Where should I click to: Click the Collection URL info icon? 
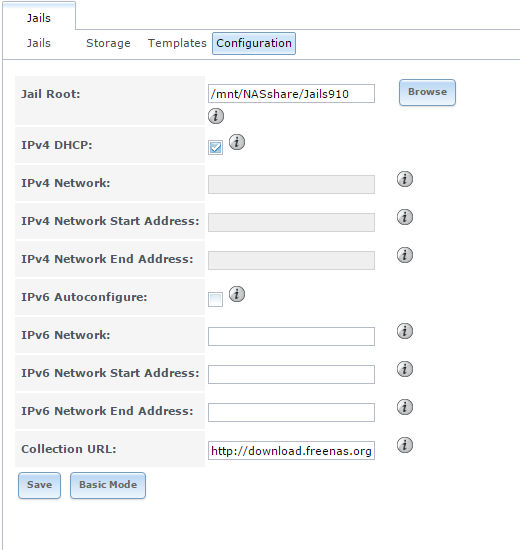click(x=405, y=445)
